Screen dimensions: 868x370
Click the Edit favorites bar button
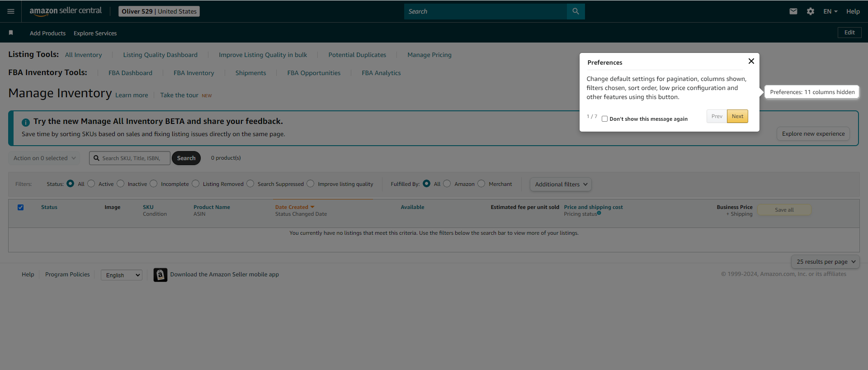[849, 33]
